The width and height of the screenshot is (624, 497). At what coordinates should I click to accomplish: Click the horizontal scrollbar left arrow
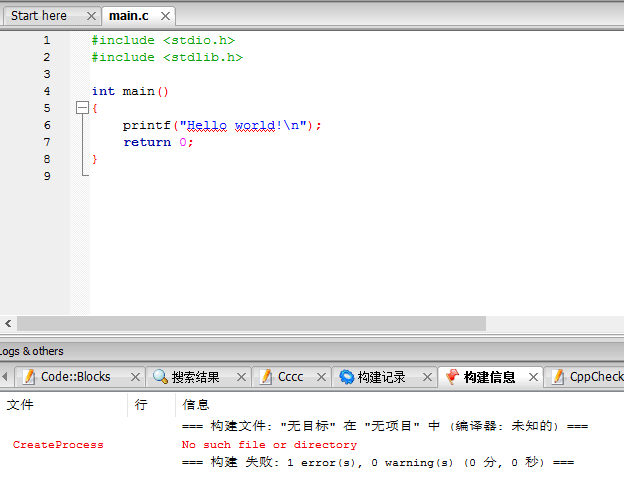8,323
